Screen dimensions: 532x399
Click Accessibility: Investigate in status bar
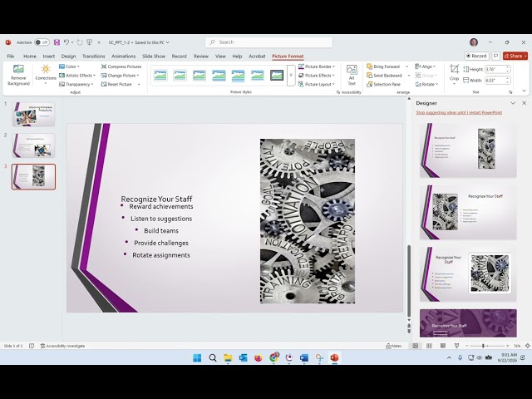pyautogui.click(x=62, y=346)
